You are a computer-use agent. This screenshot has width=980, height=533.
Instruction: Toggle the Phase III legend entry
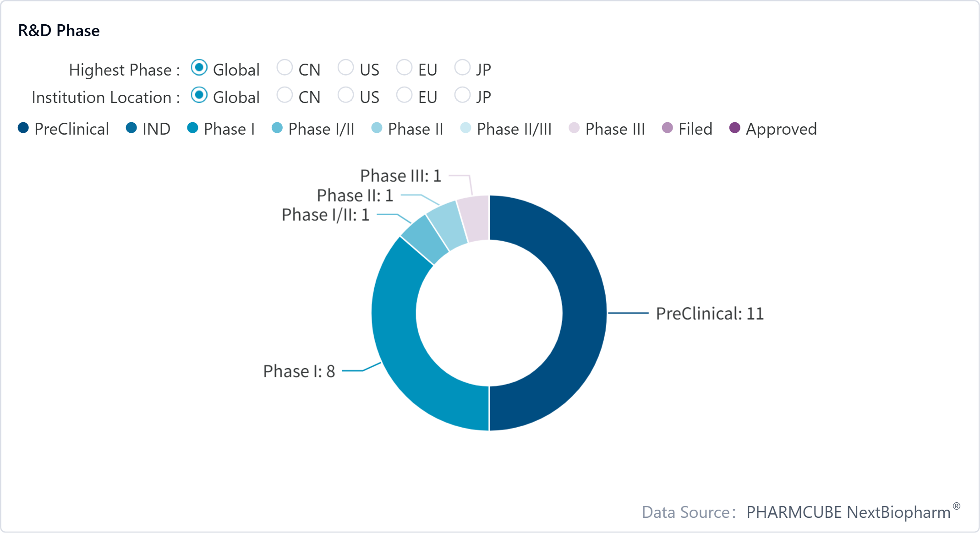tap(607, 129)
